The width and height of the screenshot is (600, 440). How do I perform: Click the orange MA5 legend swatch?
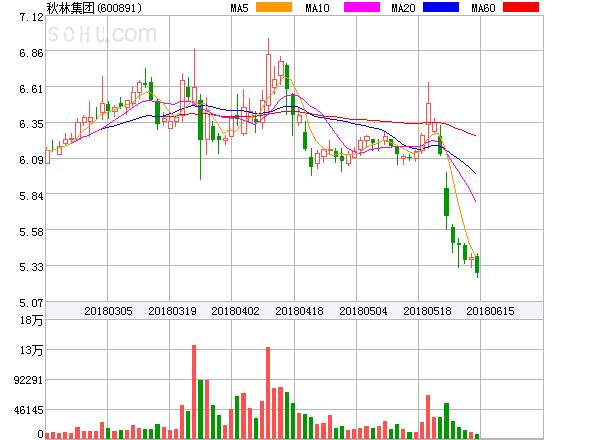(274, 7)
